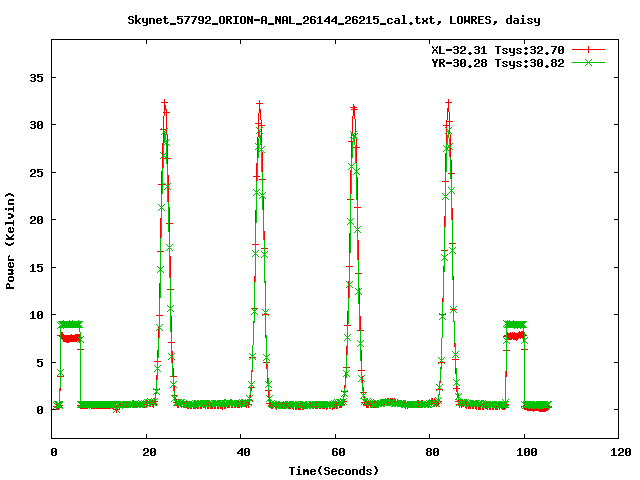
Task: Click the red peak marker near 24 seconds
Action: click(x=164, y=102)
